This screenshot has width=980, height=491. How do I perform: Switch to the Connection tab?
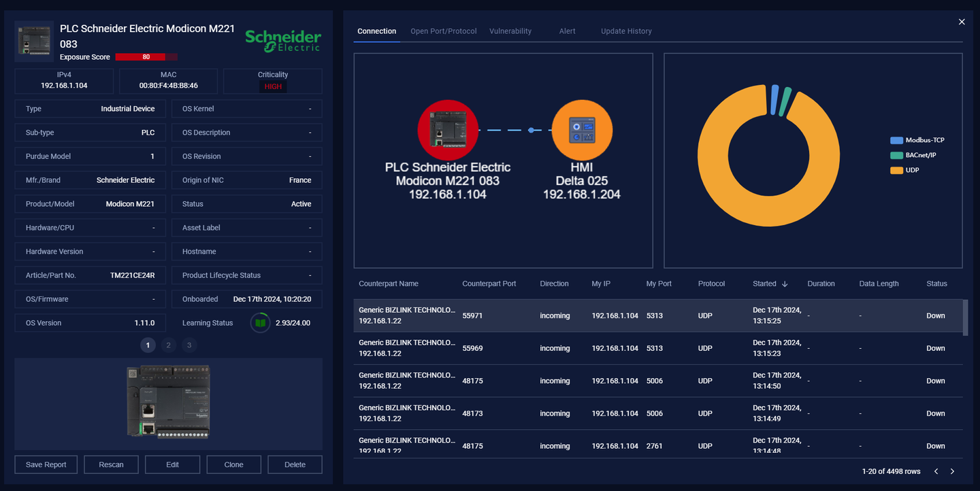(x=376, y=31)
